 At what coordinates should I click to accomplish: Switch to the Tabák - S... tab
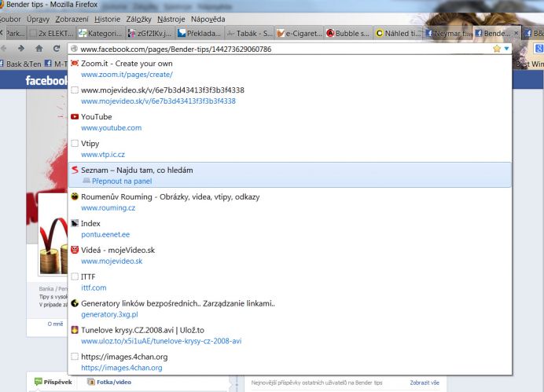(249, 33)
